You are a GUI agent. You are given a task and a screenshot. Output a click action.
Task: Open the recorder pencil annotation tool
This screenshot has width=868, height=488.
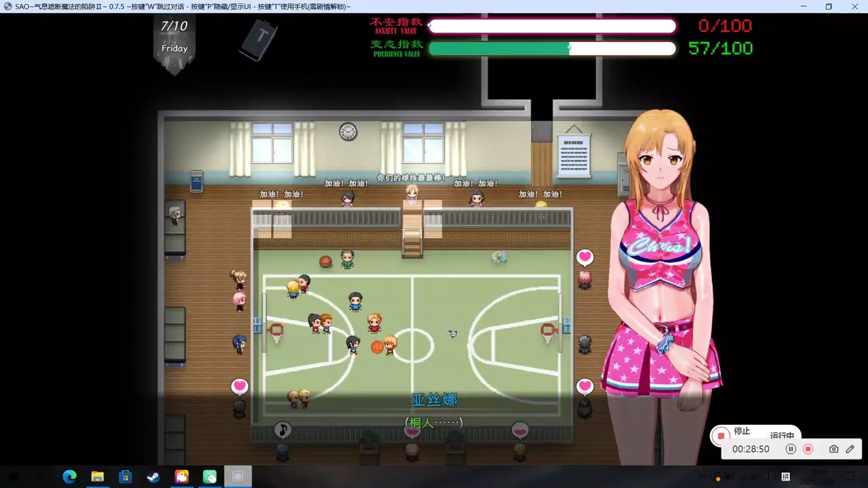point(850,449)
